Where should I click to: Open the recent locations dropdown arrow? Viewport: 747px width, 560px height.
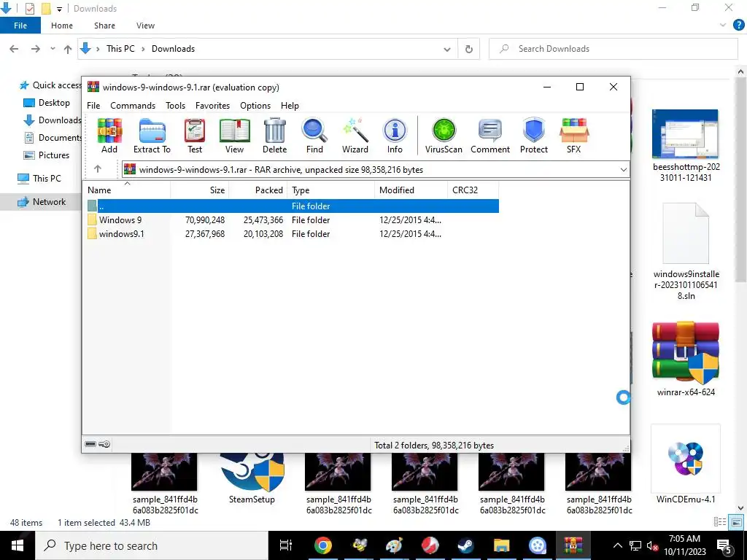click(x=53, y=49)
